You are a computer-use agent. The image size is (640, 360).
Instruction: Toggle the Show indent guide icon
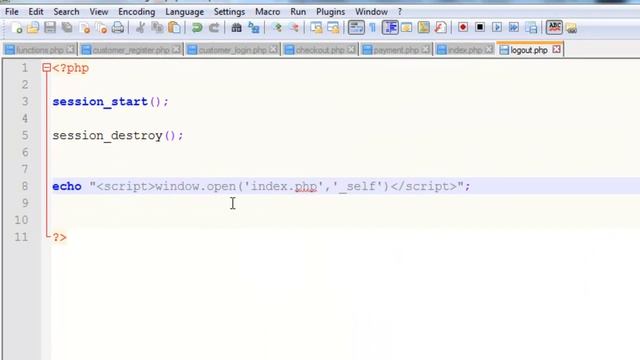(390, 28)
